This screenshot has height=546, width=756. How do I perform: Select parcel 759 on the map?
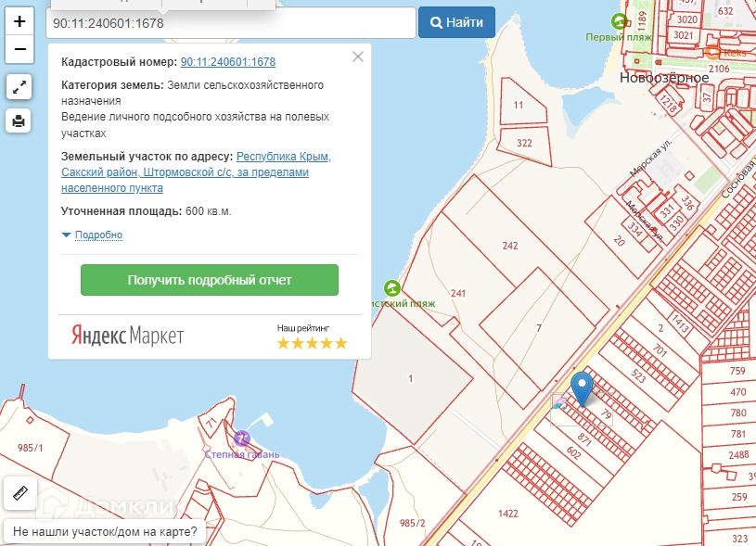(x=737, y=371)
